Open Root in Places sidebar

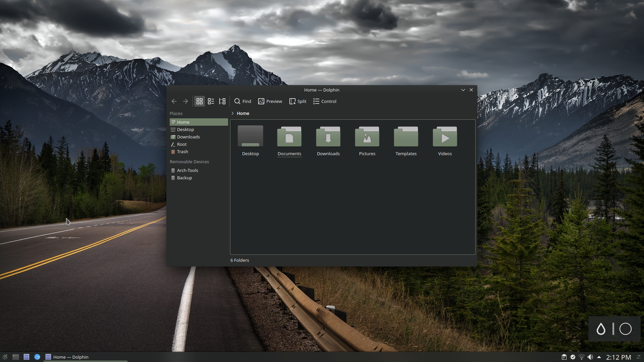199,144
